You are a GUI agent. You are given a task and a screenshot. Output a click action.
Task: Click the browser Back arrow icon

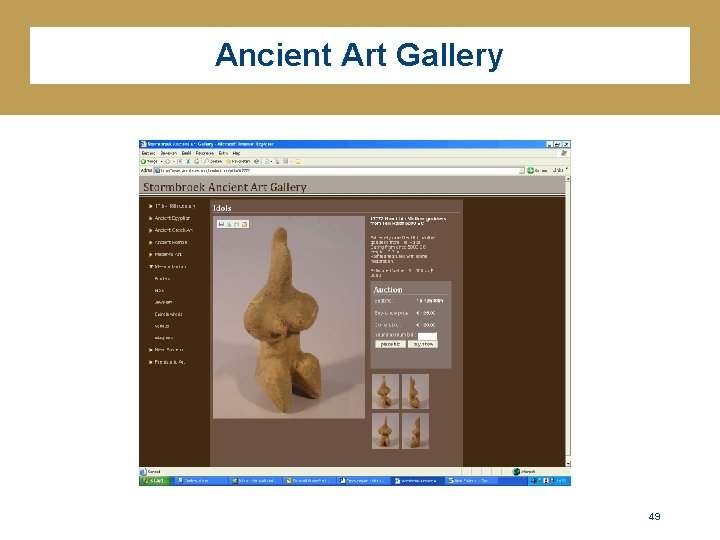pyautogui.click(x=143, y=162)
